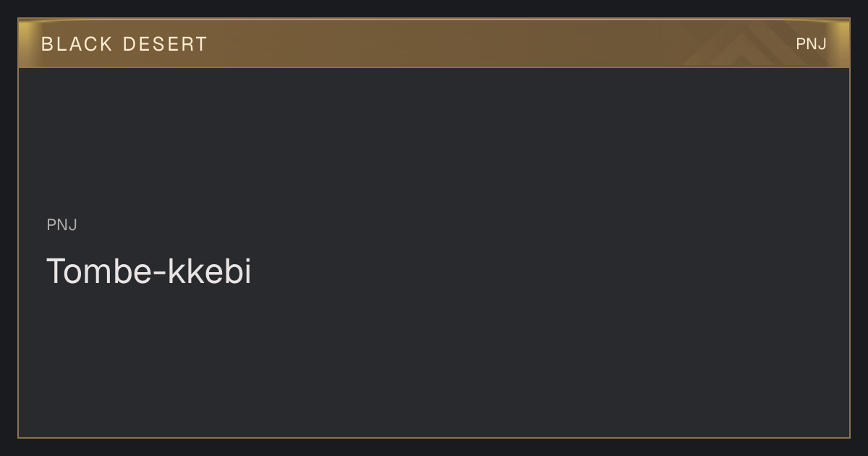
Task: Click the "Tombe" part of the name
Action: (100, 271)
